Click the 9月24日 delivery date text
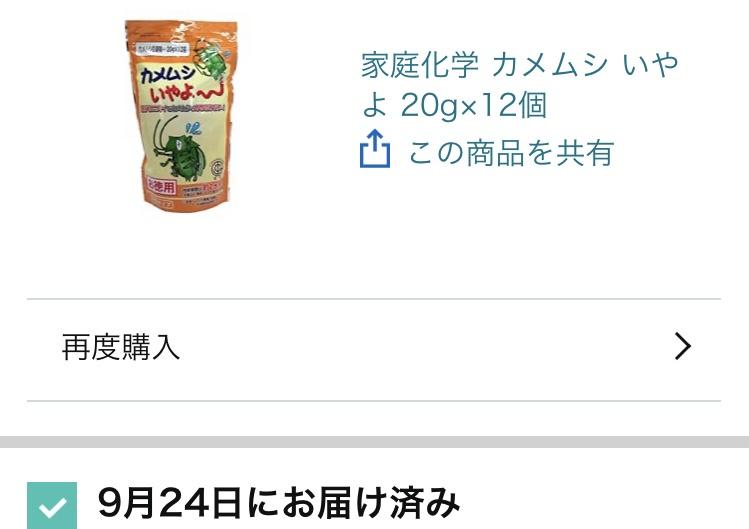Screen dimensions: 749x529 pyautogui.click(x=169, y=502)
